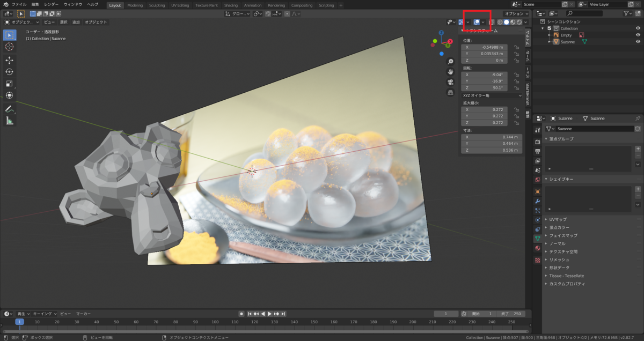
Task: Select the 3D Cursor tool
Action: pyautogui.click(x=10, y=47)
